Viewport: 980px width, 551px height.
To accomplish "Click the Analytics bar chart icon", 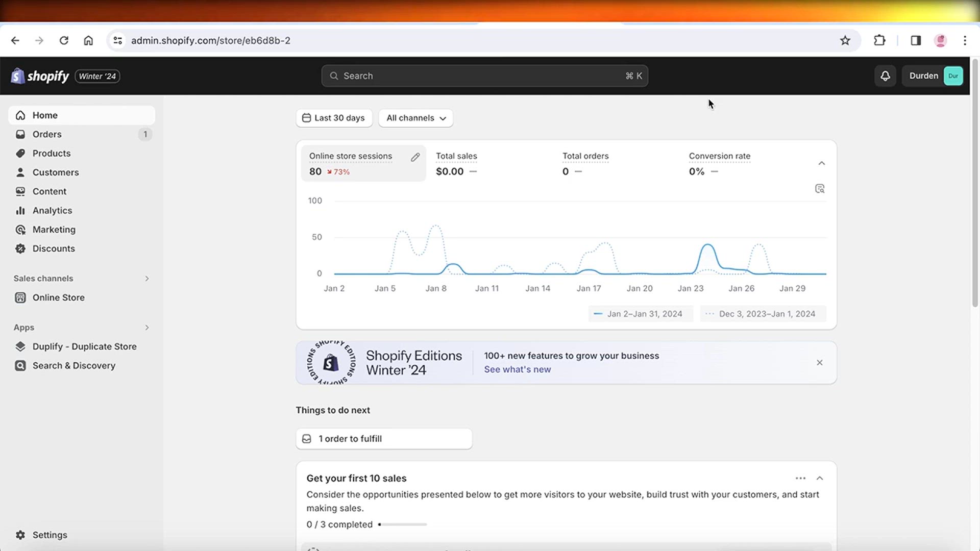I will (x=20, y=211).
